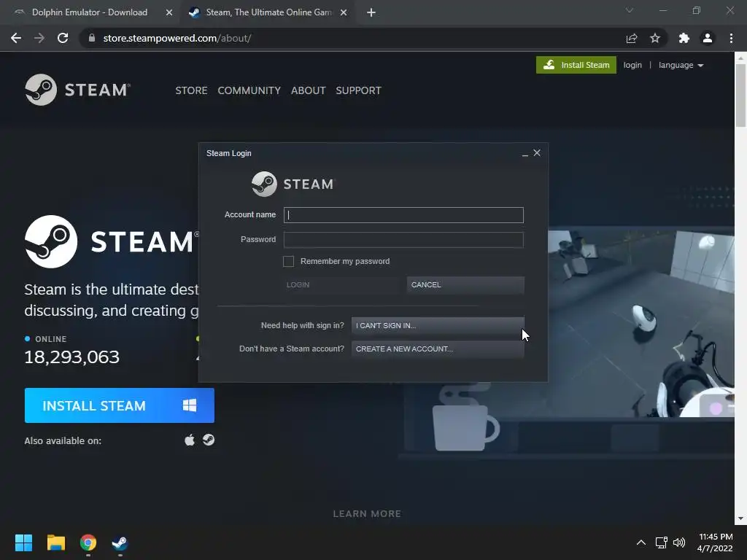Close the Steam Login dialog
This screenshot has height=560, width=747.
click(x=537, y=153)
